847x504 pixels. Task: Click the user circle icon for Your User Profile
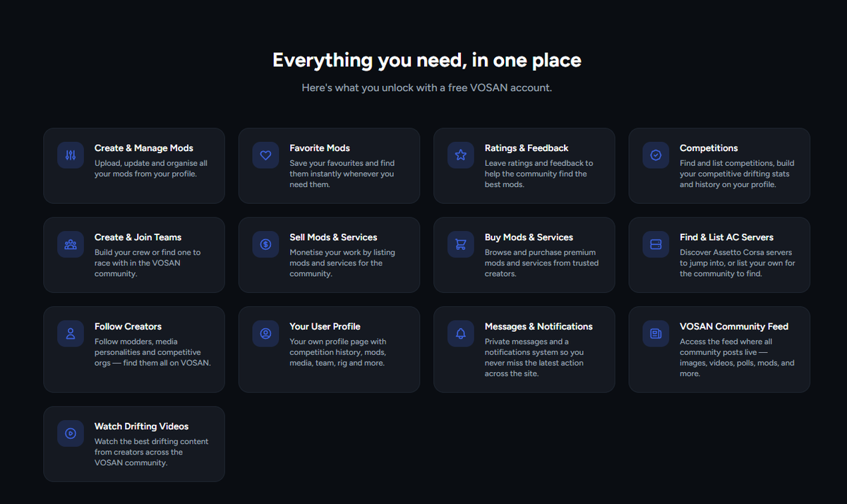click(265, 334)
